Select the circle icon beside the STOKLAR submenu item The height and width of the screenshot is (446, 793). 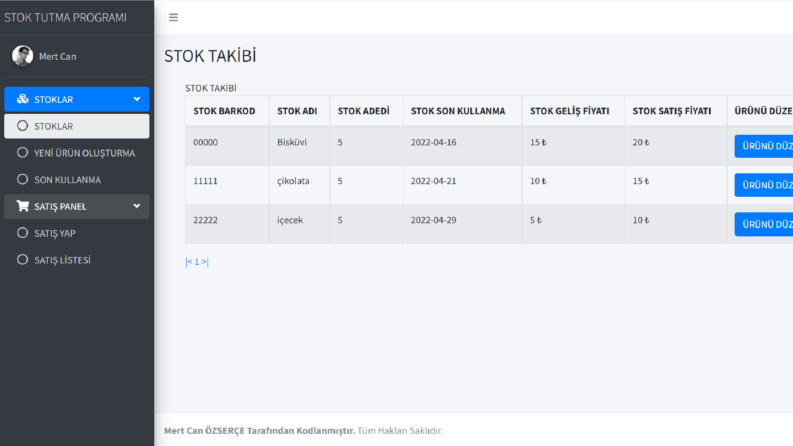[22, 126]
